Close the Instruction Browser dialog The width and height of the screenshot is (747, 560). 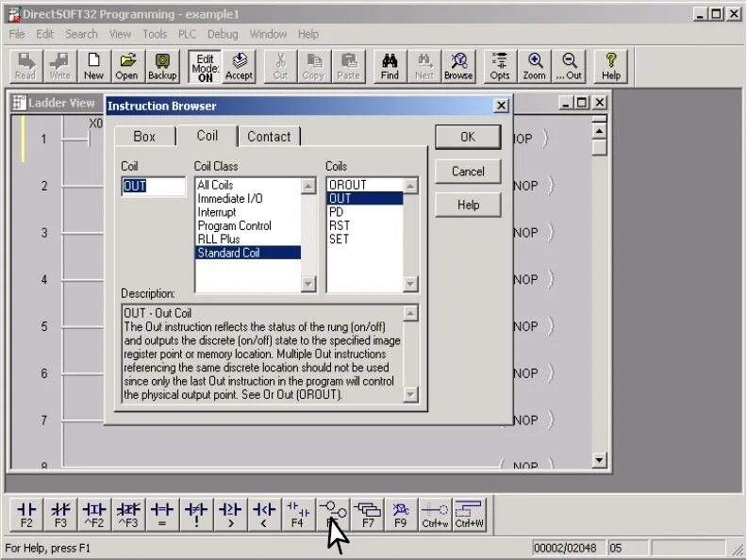tap(501, 106)
